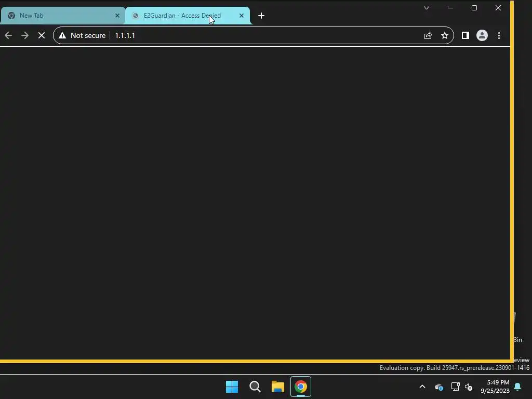Open File Explorer from taskbar

point(278,387)
